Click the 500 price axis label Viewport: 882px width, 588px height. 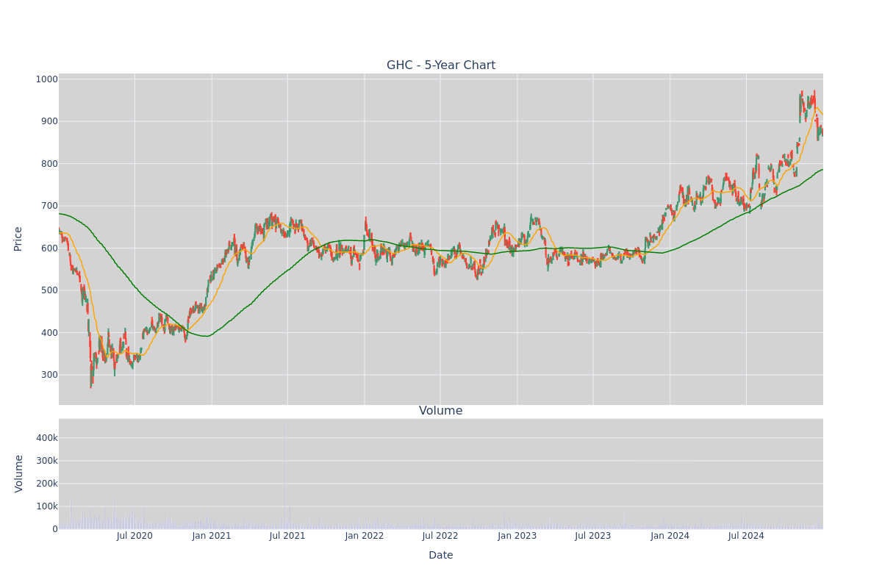click(49, 290)
